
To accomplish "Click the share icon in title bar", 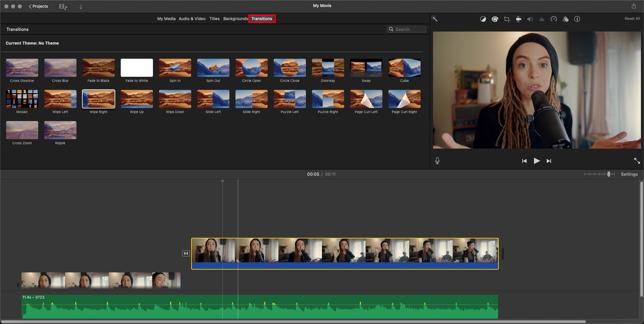I will (634, 6).
